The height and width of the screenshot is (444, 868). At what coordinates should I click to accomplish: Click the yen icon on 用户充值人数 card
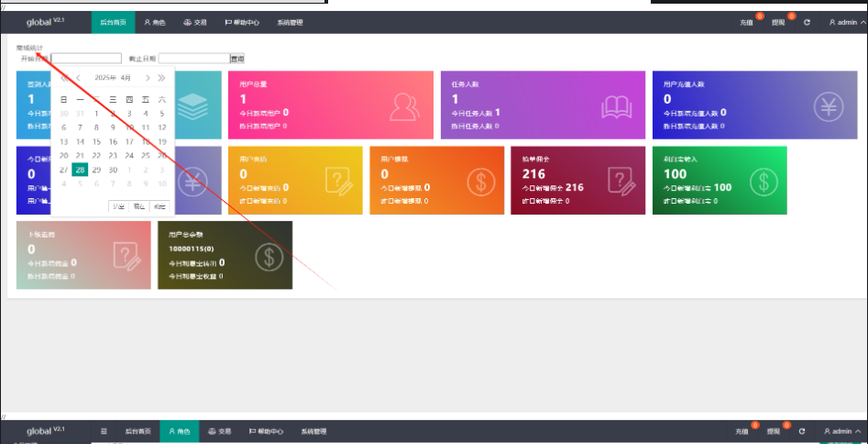pyautogui.click(x=829, y=106)
